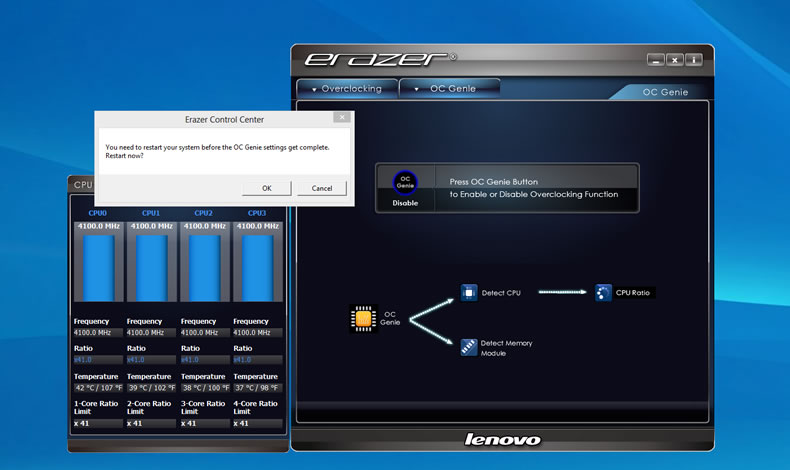Open the info button in Erazer title bar
This screenshot has height=470, width=790.
point(694,60)
